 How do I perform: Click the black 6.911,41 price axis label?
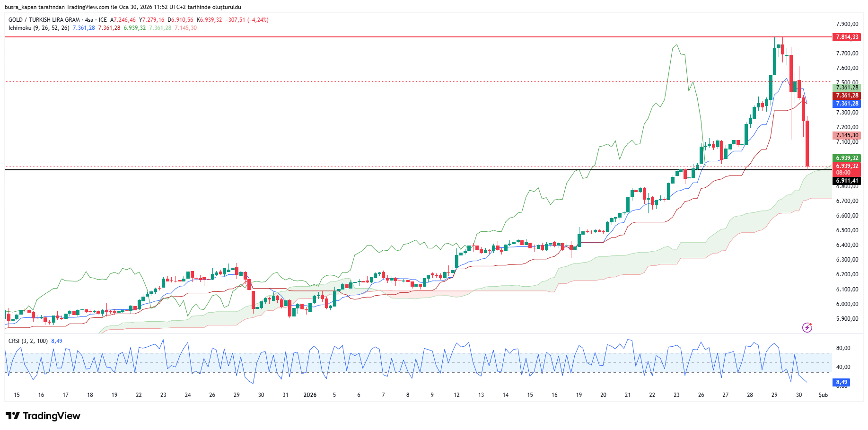[846, 181]
